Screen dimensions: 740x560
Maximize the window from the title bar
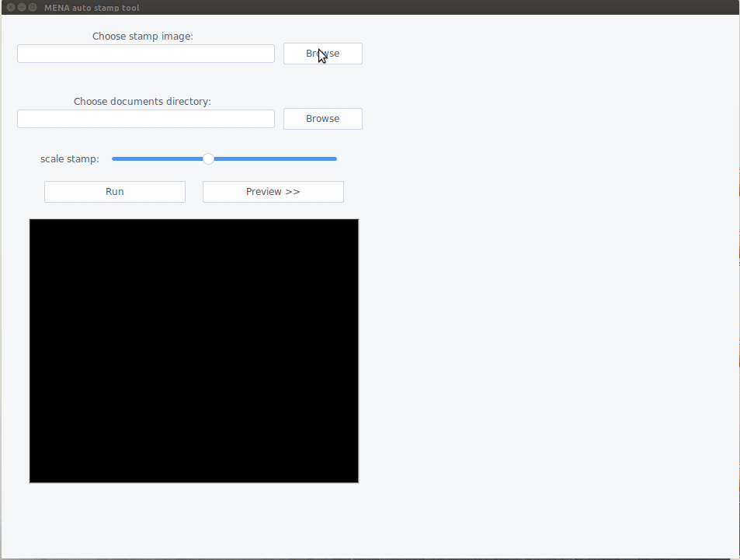pos(33,7)
